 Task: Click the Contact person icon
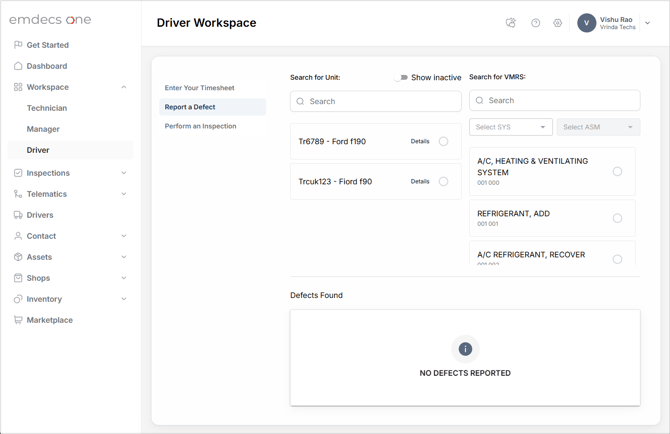coord(18,235)
